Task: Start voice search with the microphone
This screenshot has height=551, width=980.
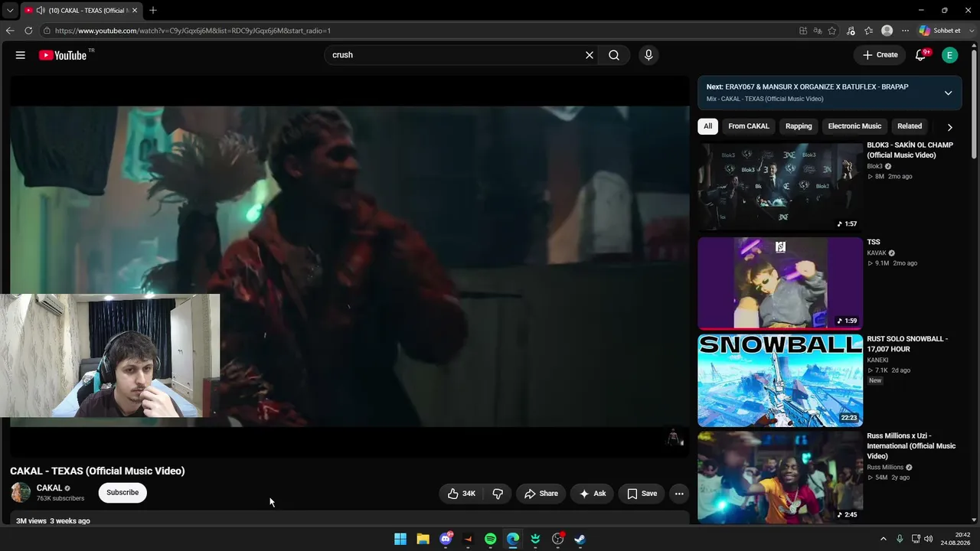Action: [648, 55]
